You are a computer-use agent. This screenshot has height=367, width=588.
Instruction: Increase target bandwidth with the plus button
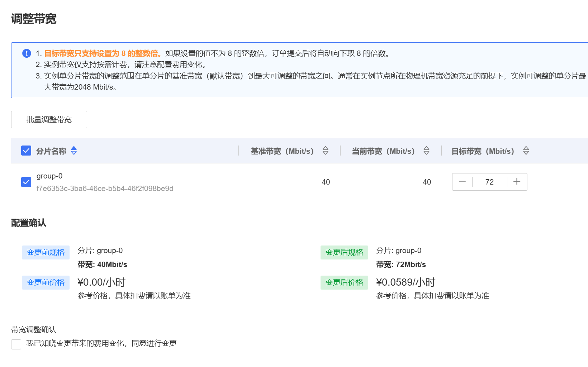pyautogui.click(x=517, y=182)
